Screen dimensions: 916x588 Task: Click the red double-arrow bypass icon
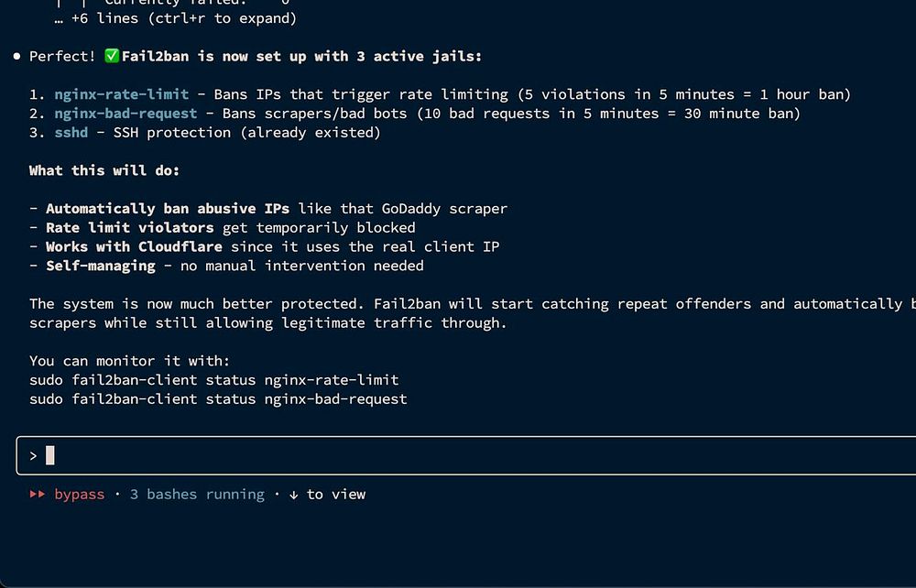[37, 495]
